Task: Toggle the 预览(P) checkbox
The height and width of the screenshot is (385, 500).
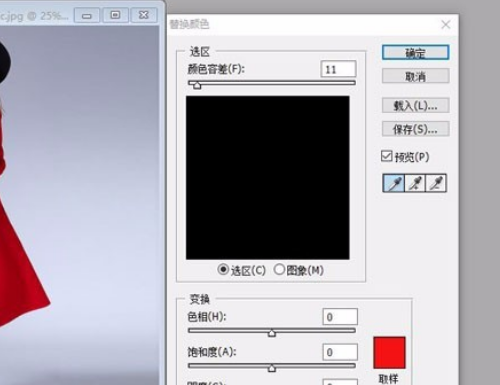Action: pyautogui.click(x=386, y=156)
